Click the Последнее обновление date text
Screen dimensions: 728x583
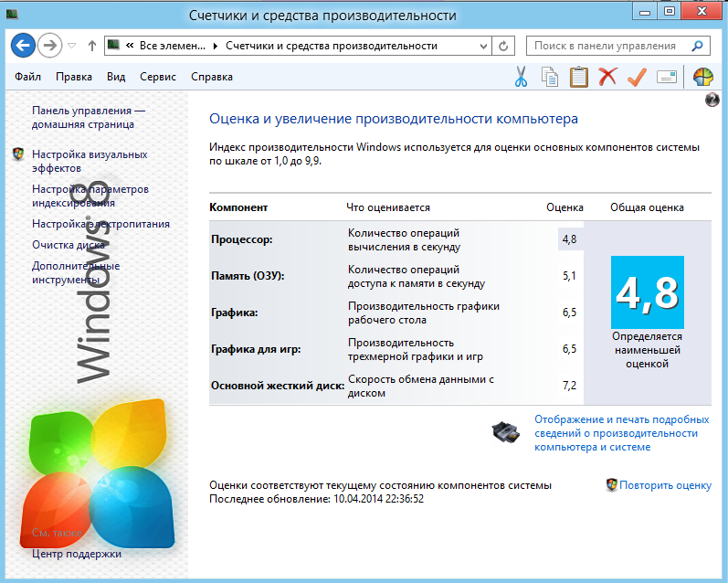pyautogui.click(x=317, y=499)
